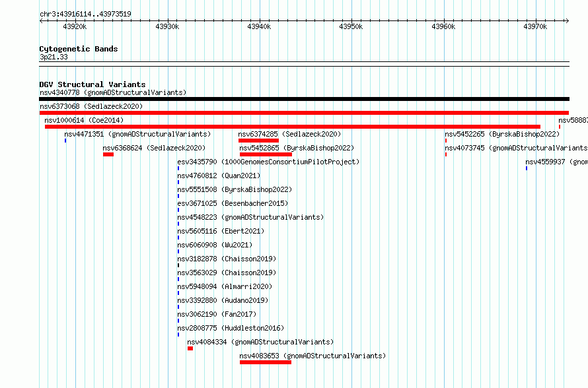
Task: Click the chr3:43916114..43973519 coordinate label
Action: pyautogui.click(x=85, y=15)
